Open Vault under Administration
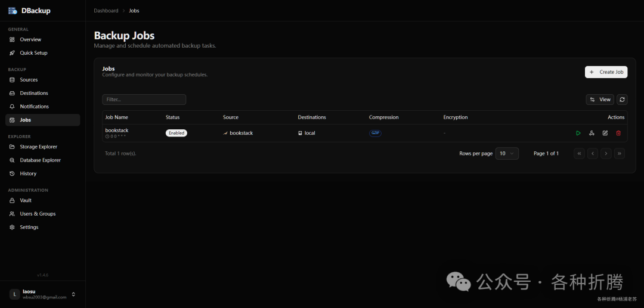 click(x=42, y=200)
